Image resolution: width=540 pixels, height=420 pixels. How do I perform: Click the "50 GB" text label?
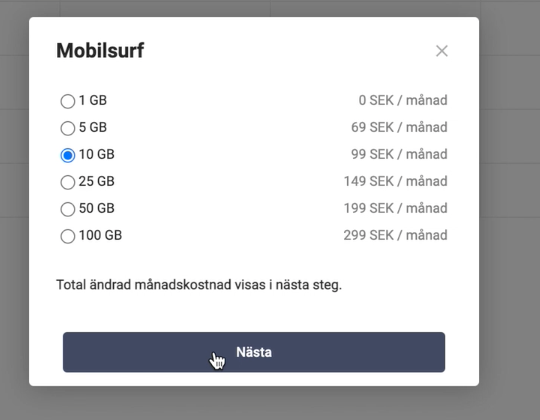point(96,208)
